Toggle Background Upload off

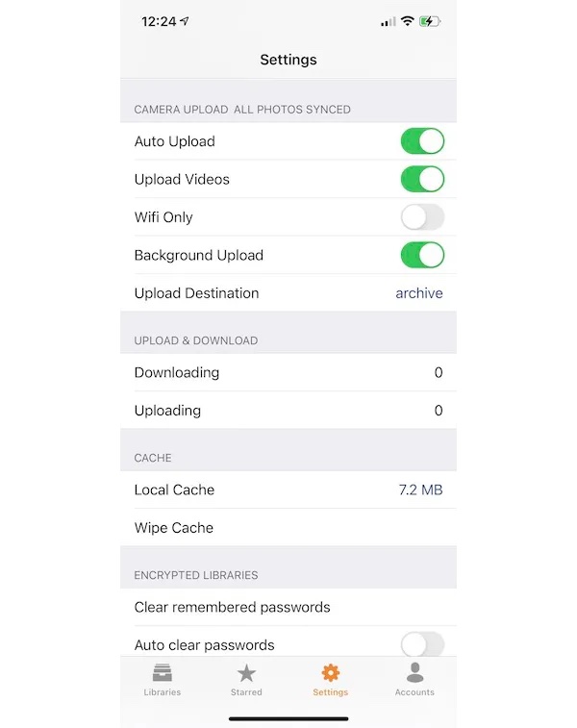pos(422,256)
